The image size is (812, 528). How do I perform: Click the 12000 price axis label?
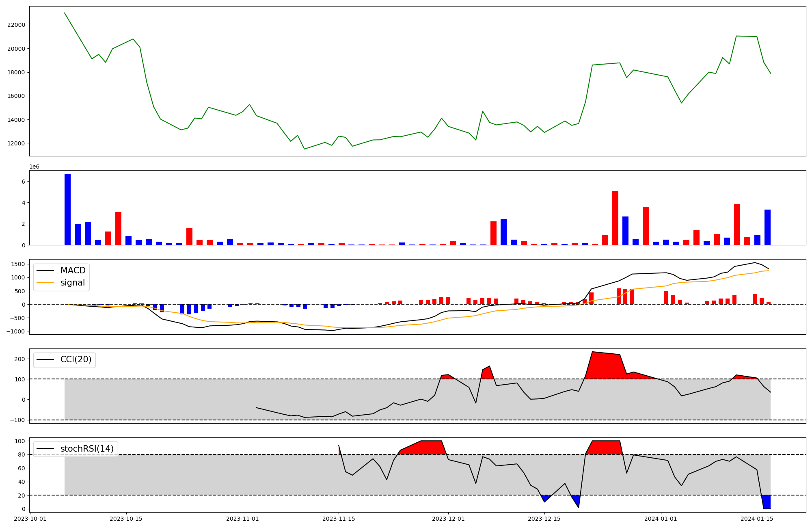[x=16, y=143]
